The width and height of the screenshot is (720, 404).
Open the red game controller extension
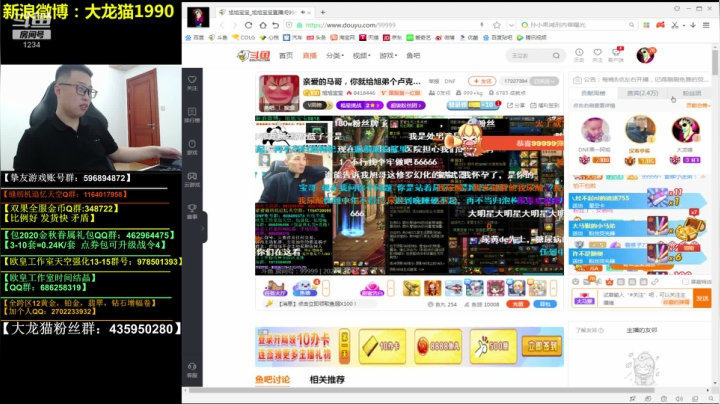pyautogui.click(x=660, y=25)
